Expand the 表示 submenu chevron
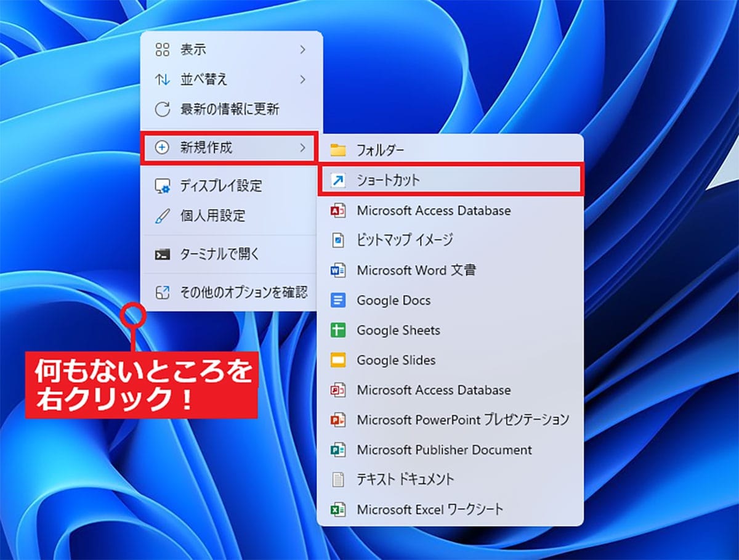The height and width of the screenshot is (560, 739). pos(302,49)
